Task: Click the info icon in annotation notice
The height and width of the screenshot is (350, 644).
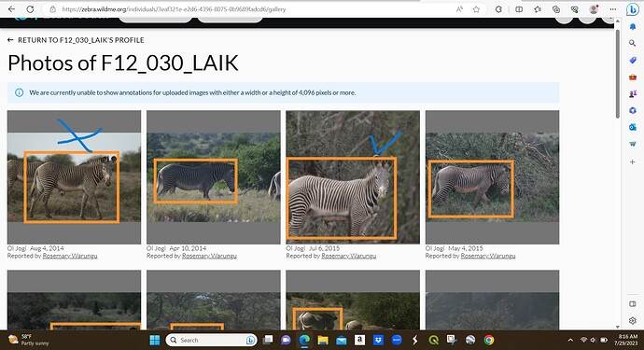Action: (19, 92)
